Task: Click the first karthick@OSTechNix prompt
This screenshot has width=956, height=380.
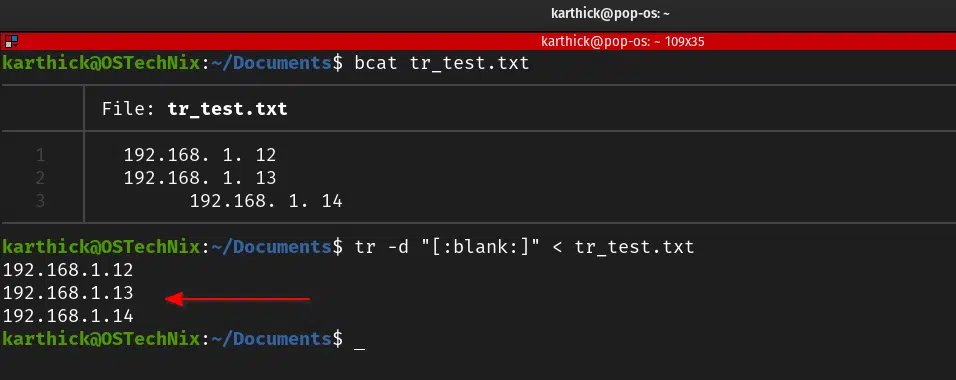Action: click(101, 63)
